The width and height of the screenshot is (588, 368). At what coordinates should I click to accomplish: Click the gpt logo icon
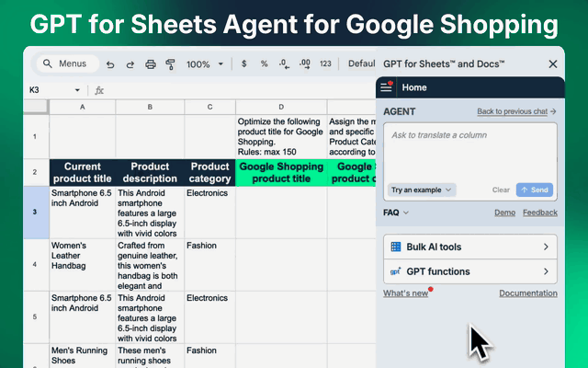(396, 271)
